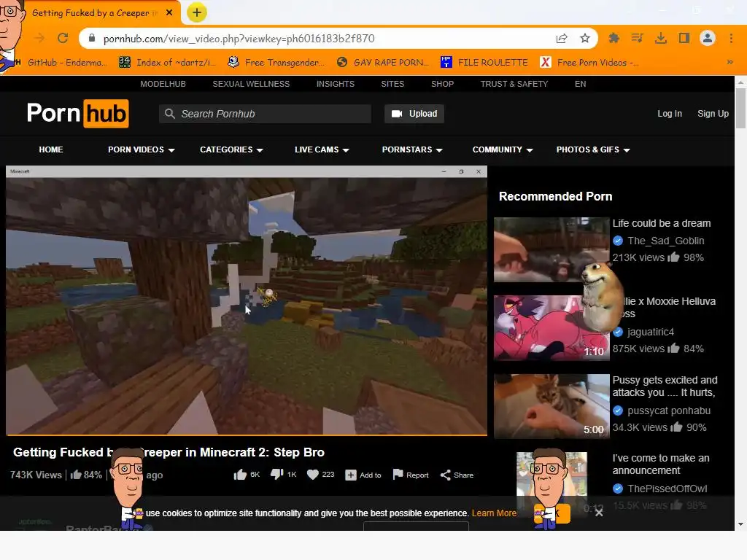This screenshot has height=560, width=747.
Task: Click the forward navigation arrow
Action: pos(39,38)
